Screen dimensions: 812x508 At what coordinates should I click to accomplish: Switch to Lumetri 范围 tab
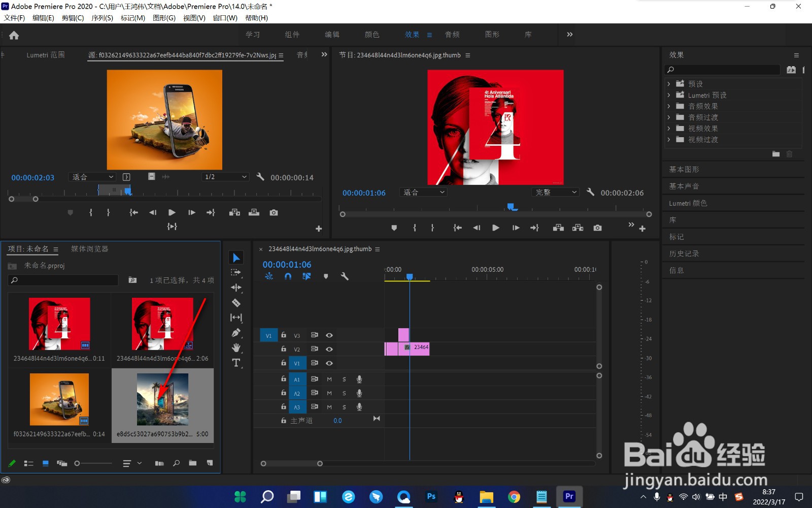point(46,55)
